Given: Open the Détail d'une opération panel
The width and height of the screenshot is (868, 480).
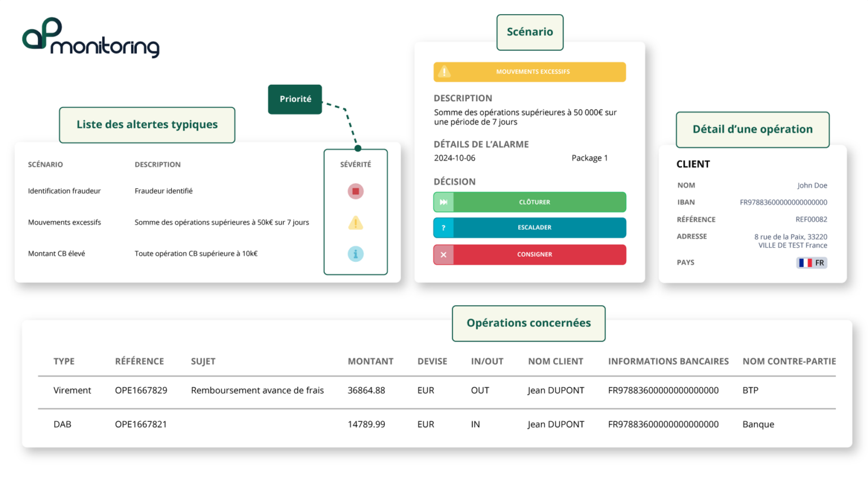Looking at the screenshot, I should [752, 129].
